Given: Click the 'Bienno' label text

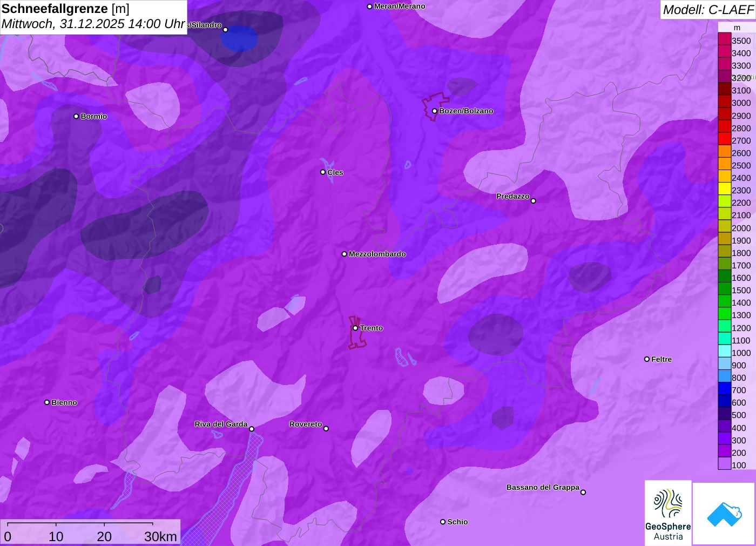Looking at the screenshot, I should tap(64, 403).
